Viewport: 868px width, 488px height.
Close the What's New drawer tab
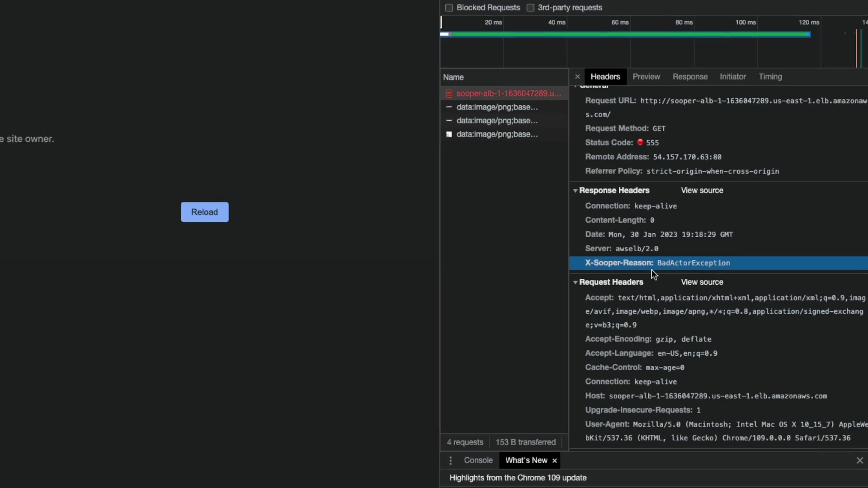tap(555, 460)
